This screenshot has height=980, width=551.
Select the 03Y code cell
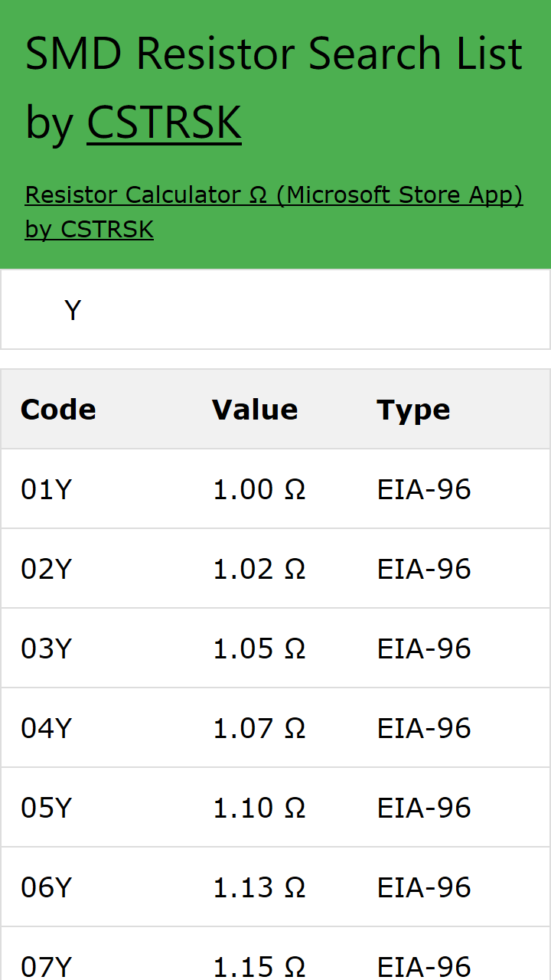46,648
